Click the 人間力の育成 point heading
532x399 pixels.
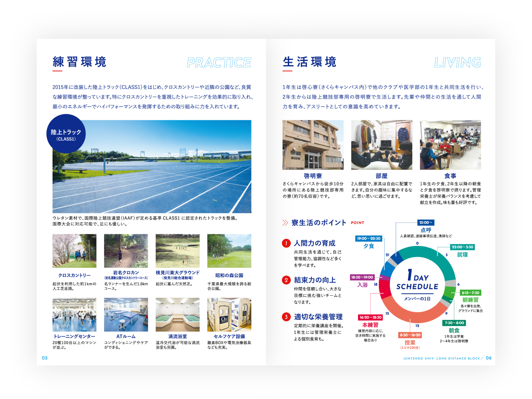(315, 243)
